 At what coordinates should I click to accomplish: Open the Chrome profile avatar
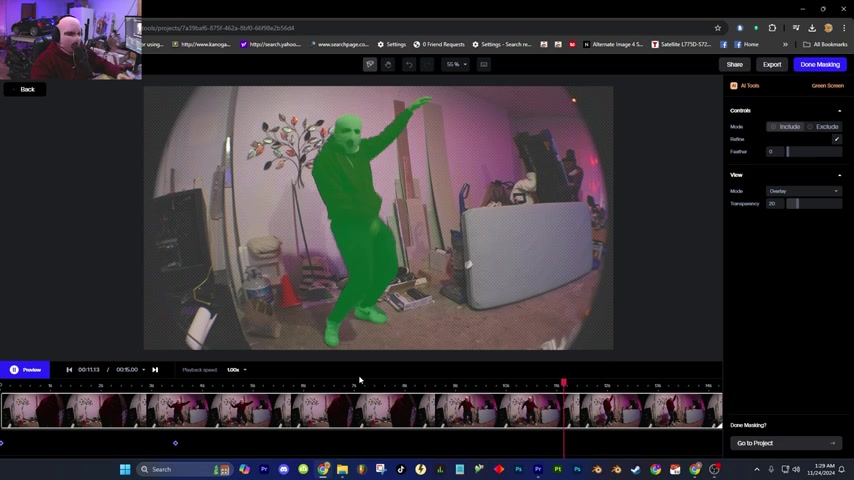[x=828, y=28]
